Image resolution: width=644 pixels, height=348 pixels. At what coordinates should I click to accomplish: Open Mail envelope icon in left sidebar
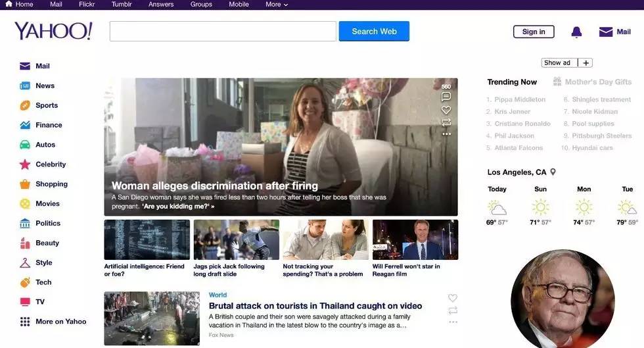coord(25,66)
